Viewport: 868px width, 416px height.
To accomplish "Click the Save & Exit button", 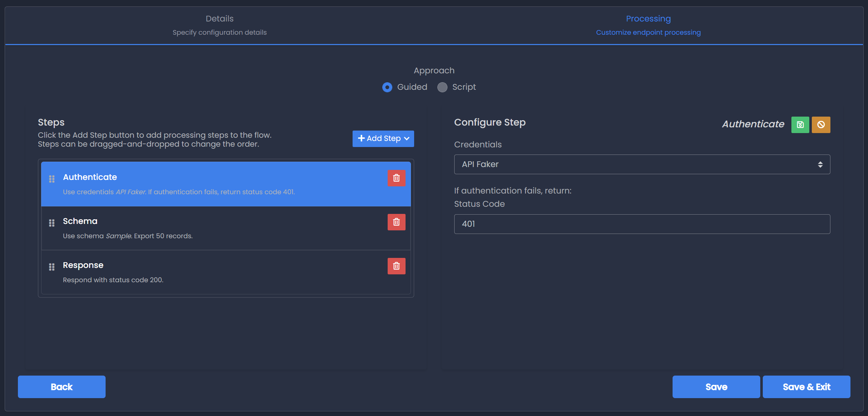I will click(806, 387).
